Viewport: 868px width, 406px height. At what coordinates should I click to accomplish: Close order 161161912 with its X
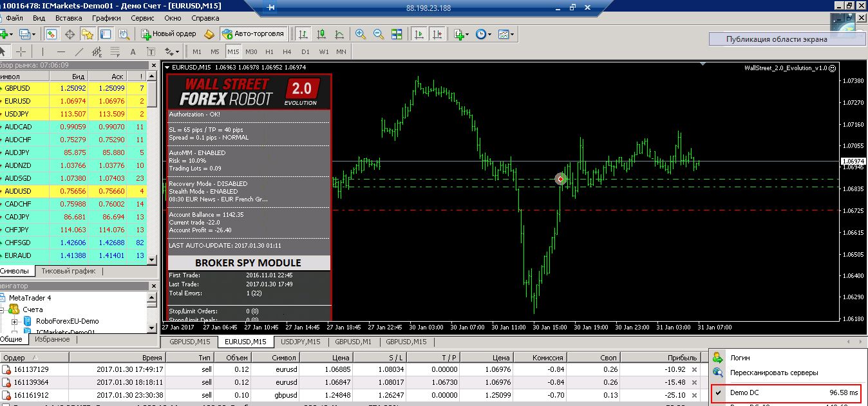(x=693, y=395)
